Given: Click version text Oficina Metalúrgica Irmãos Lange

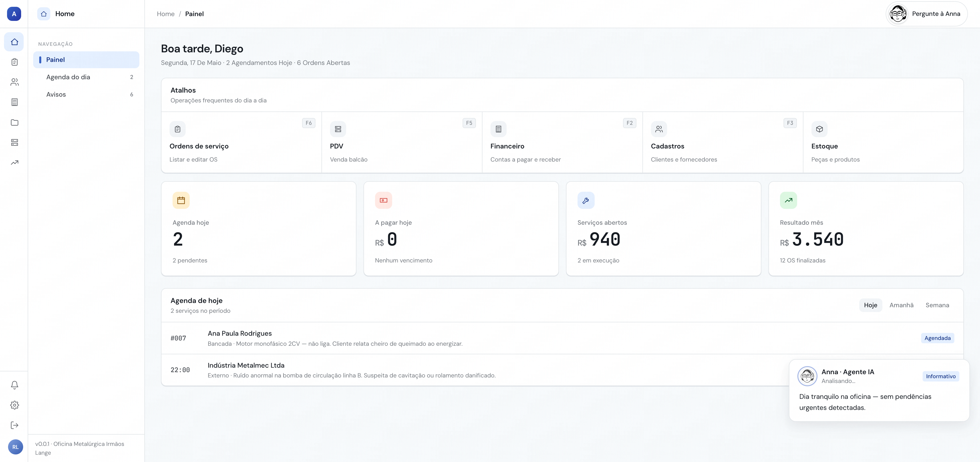Looking at the screenshot, I should 79,448.
